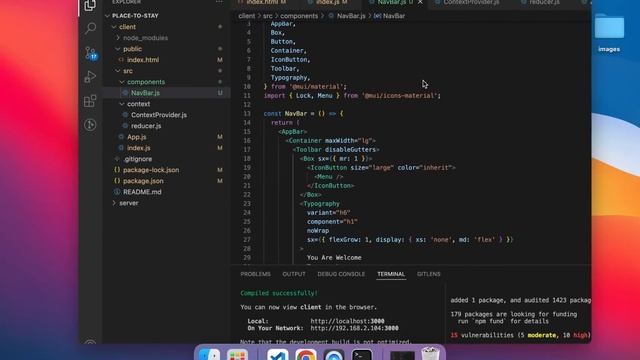
Task: Click the 'client' breadcrumb segment
Action: (x=247, y=16)
